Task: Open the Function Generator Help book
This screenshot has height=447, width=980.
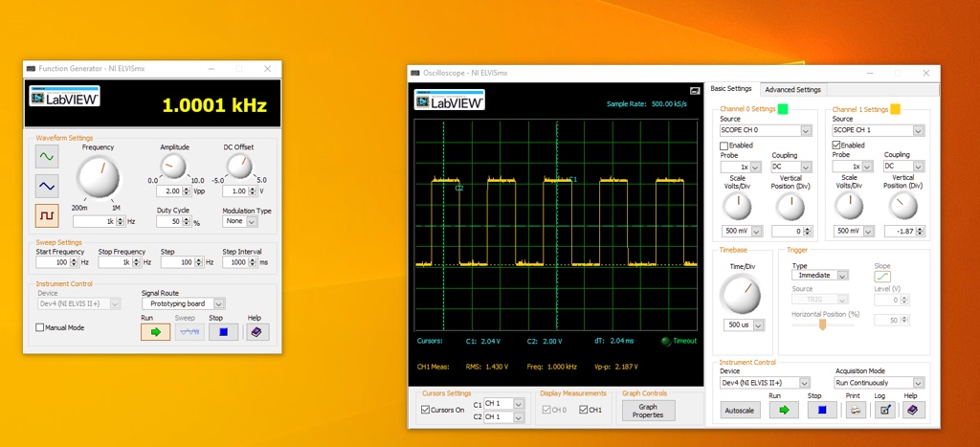Action: [x=255, y=332]
